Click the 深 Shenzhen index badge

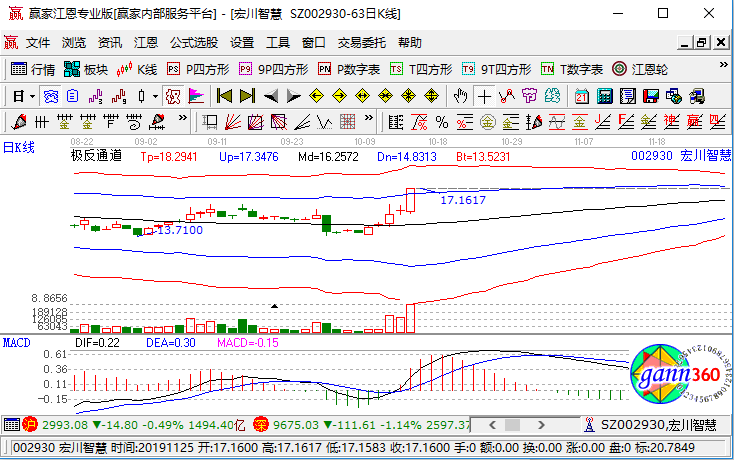tap(261, 424)
